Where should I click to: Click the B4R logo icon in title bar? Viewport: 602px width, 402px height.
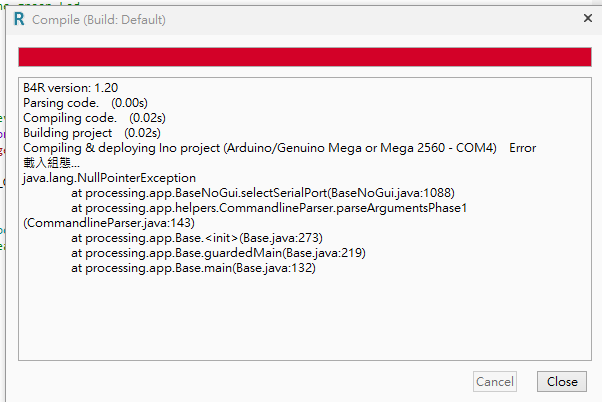tap(18, 18)
